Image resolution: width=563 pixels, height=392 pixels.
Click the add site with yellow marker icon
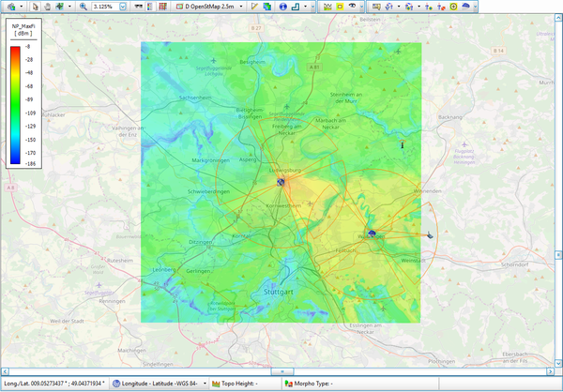[429, 7]
